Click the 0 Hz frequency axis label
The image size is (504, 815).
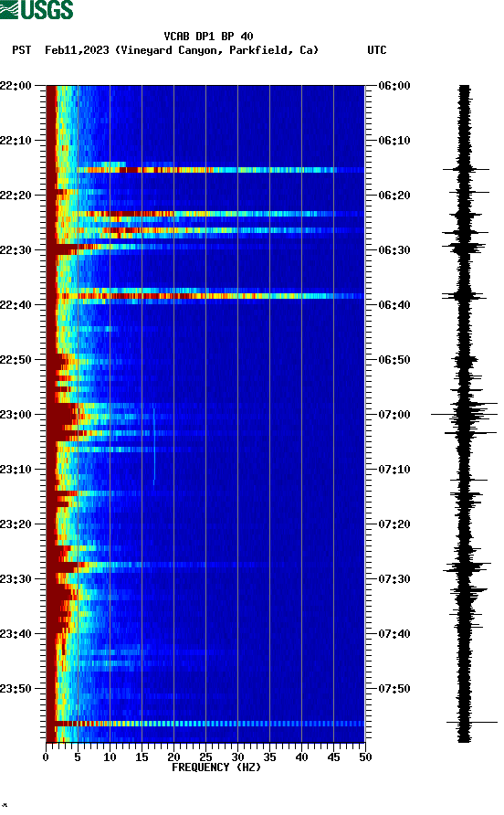[46, 757]
